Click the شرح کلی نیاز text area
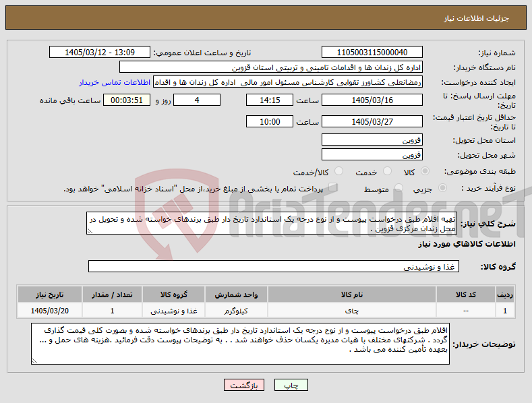The image size is (532, 403). click(x=272, y=223)
